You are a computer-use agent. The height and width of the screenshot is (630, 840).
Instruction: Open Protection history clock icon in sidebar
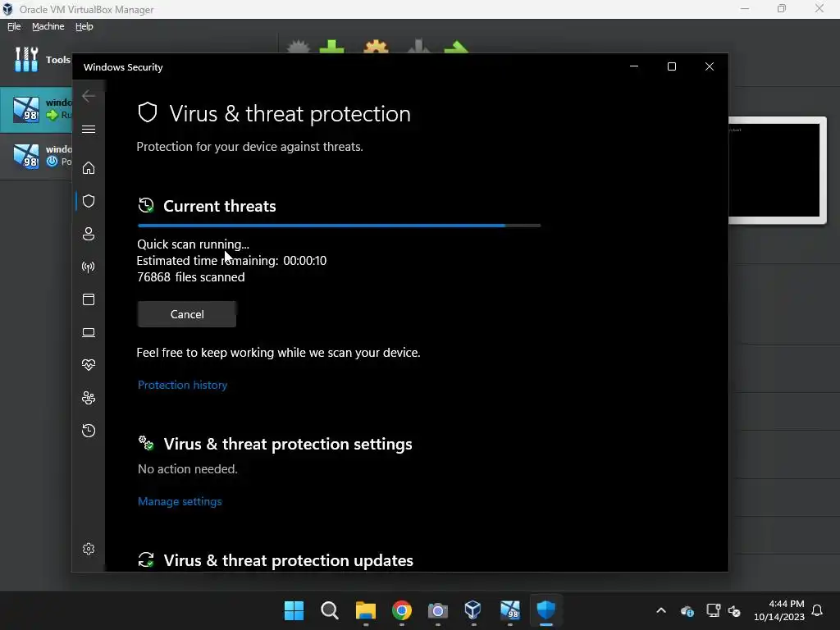[89, 431]
